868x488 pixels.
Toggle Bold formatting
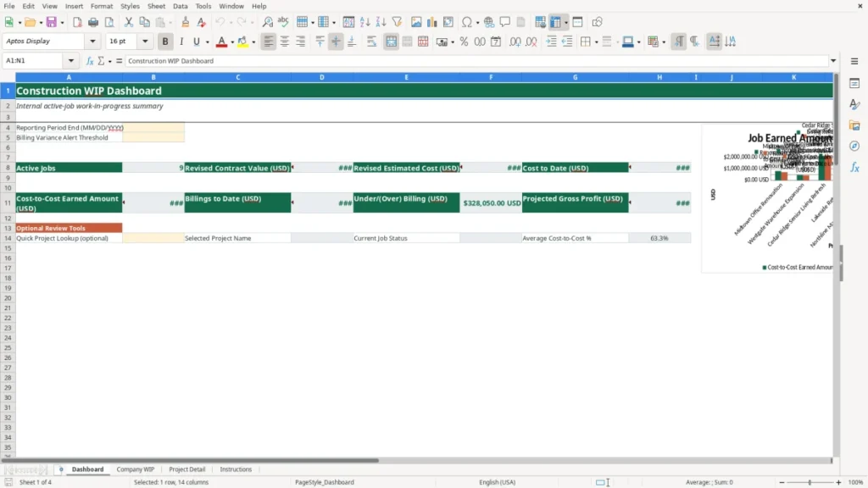pyautogui.click(x=165, y=42)
